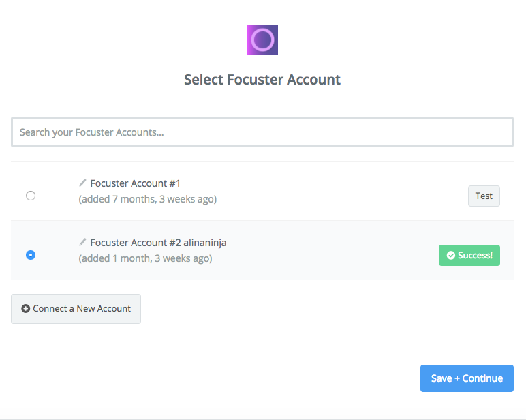This screenshot has height=420, width=526.
Task: Click the 'added 1 month, 3 weeks ago' text
Action: pyautogui.click(x=145, y=258)
